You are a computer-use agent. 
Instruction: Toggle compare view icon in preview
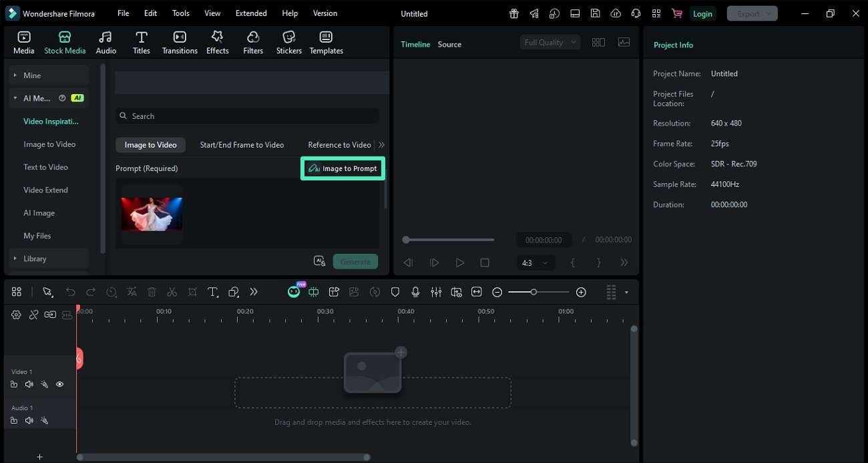point(598,42)
